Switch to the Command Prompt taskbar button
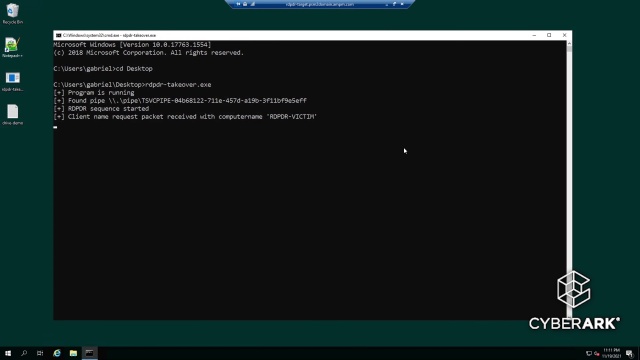640x360 pixels. [89, 353]
